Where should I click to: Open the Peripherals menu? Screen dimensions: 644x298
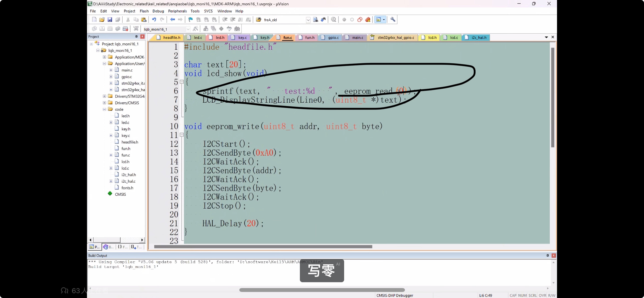pos(177,11)
